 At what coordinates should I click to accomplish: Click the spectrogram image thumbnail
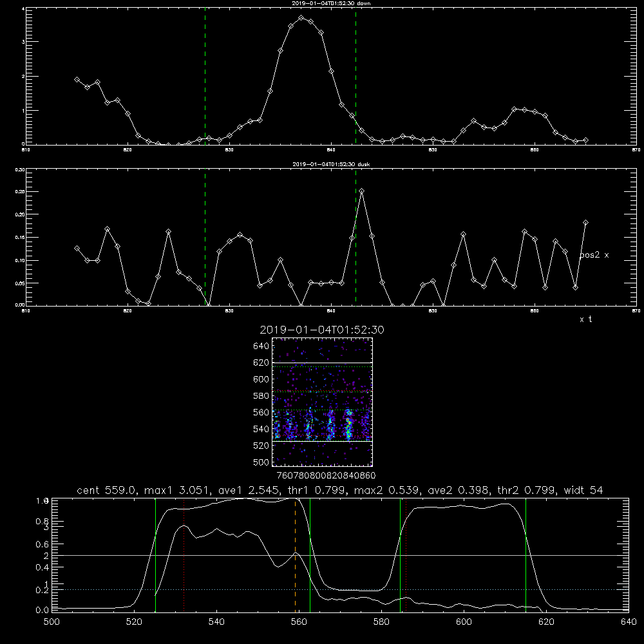click(322, 402)
